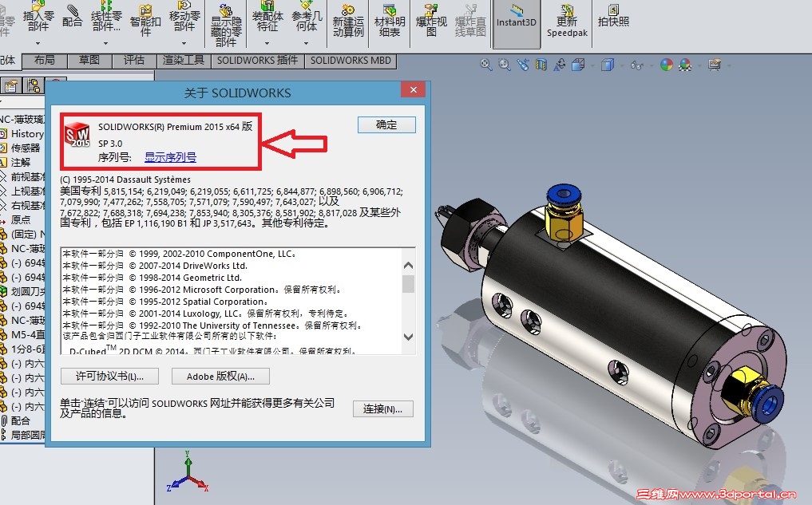This screenshot has height=505, width=812.
Task: Switch to the 布局 (Layout) tab
Action: click(x=45, y=61)
